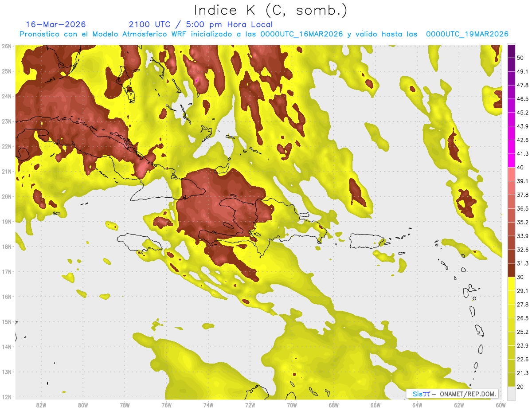Click the '22N' latitude label
The image size is (532, 411).
[x=7, y=146]
